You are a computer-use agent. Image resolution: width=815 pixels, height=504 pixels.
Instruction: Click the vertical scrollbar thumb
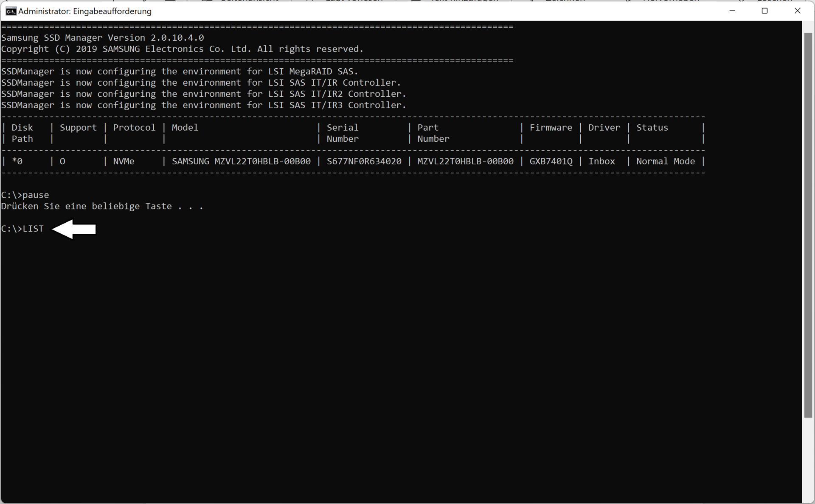(808, 225)
